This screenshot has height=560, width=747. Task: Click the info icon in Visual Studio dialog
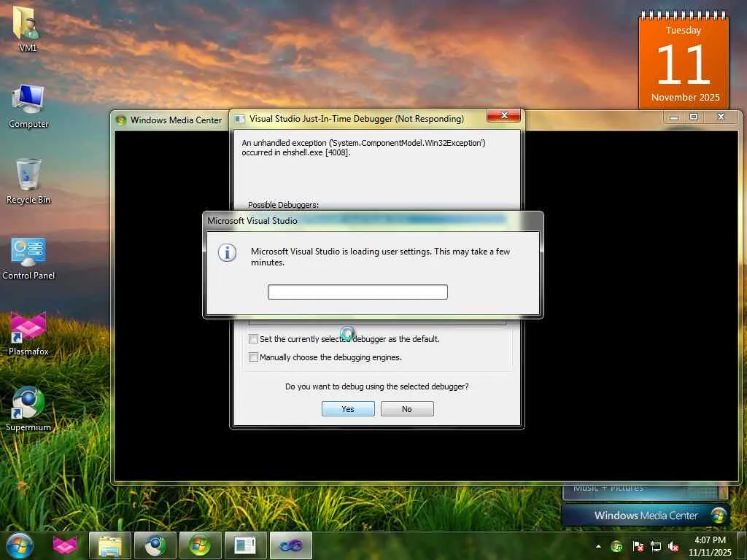pos(228,253)
